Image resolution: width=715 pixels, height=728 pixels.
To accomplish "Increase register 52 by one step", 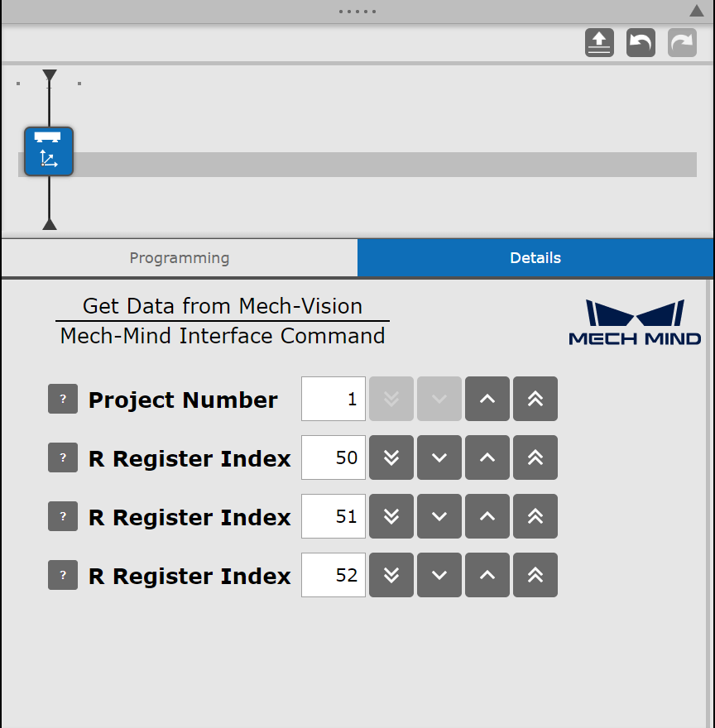I will coord(487,575).
